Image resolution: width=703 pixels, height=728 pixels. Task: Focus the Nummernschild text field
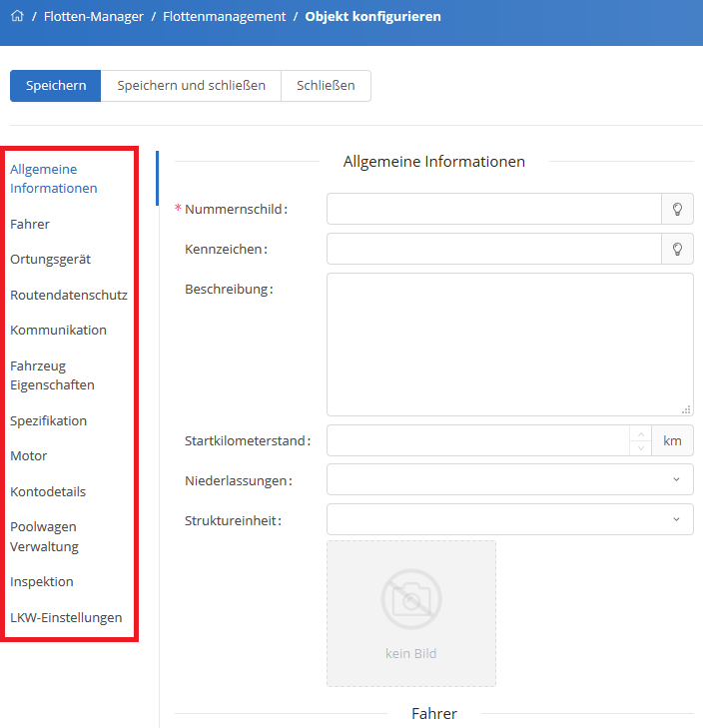pyautogui.click(x=493, y=209)
